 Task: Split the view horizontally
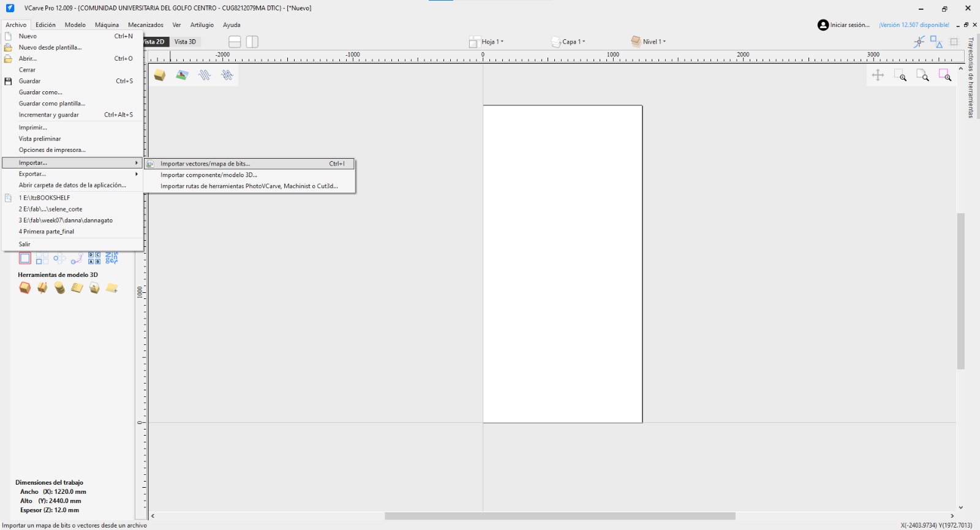(x=235, y=42)
